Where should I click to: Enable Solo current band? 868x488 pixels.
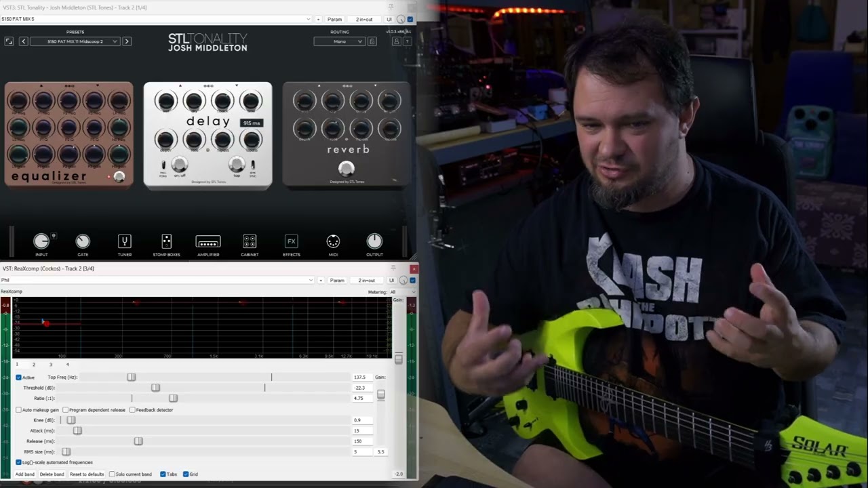111,474
